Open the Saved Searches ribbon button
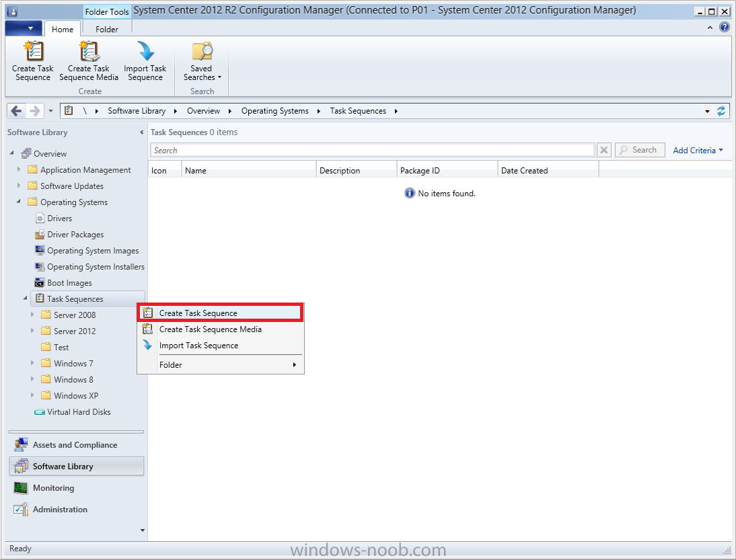Screen dimensions: 736x560 [x=203, y=61]
